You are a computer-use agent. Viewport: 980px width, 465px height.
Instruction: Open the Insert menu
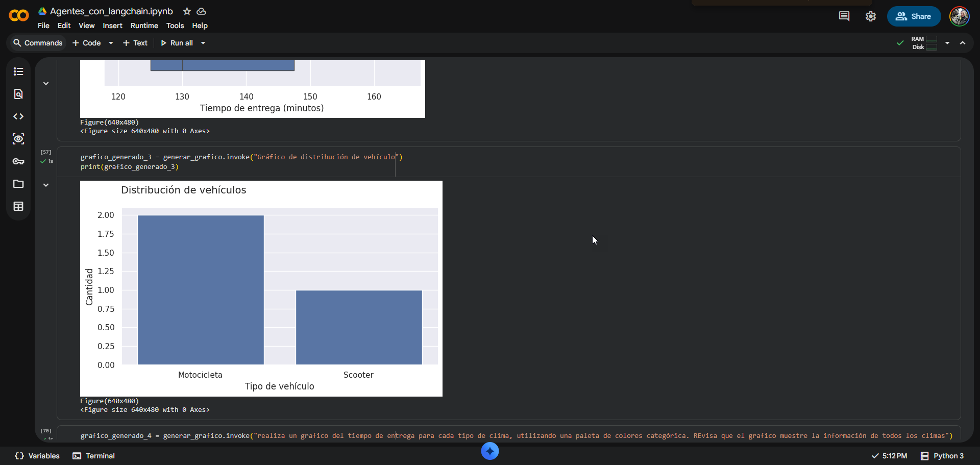pyautogui.click(x=112, y=26)
